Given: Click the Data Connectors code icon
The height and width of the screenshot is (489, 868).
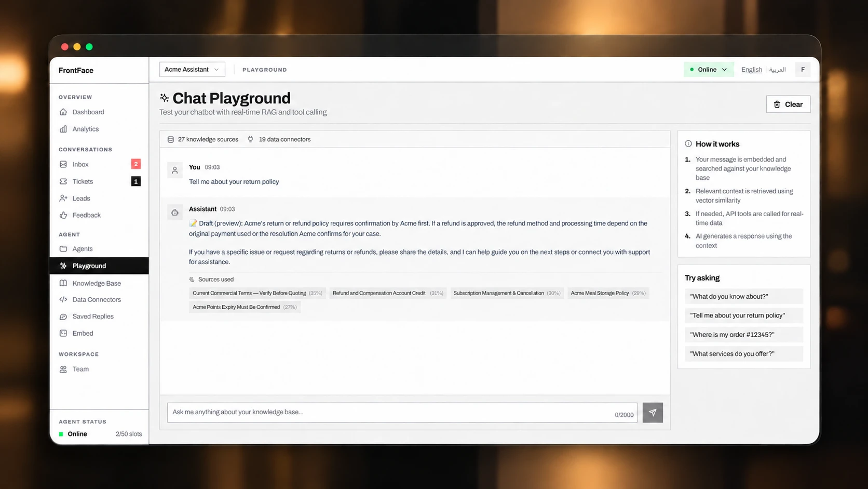Looking at the screenshot, I should (63, 299).
